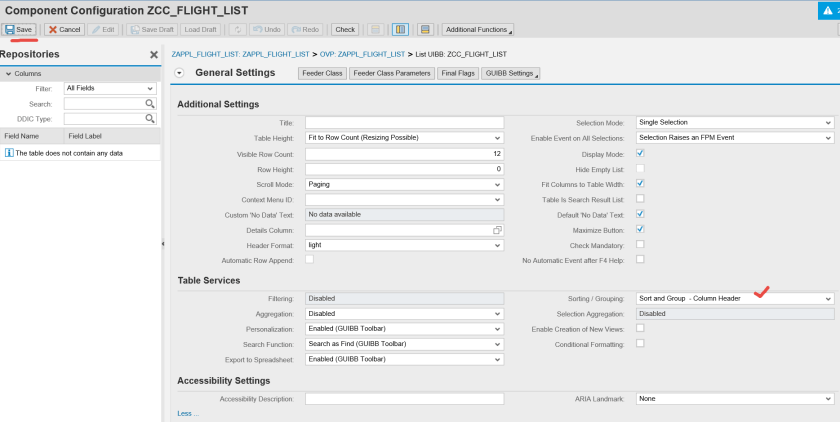This screenshot has height=422, width=840.
Task: Collapse the Columns section in Repositories
Action: click(x=8, y=74)
